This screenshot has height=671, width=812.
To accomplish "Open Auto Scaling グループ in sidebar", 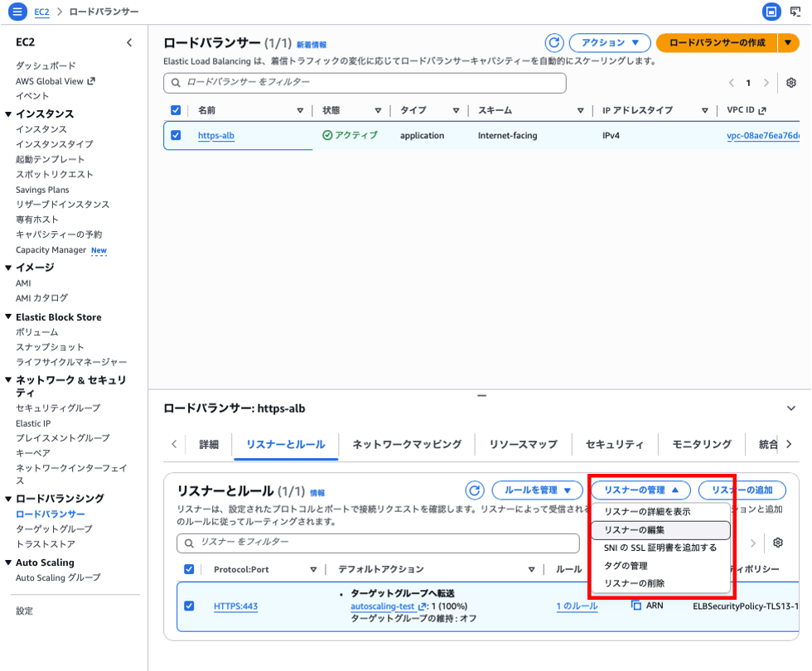I will point(58,578).
